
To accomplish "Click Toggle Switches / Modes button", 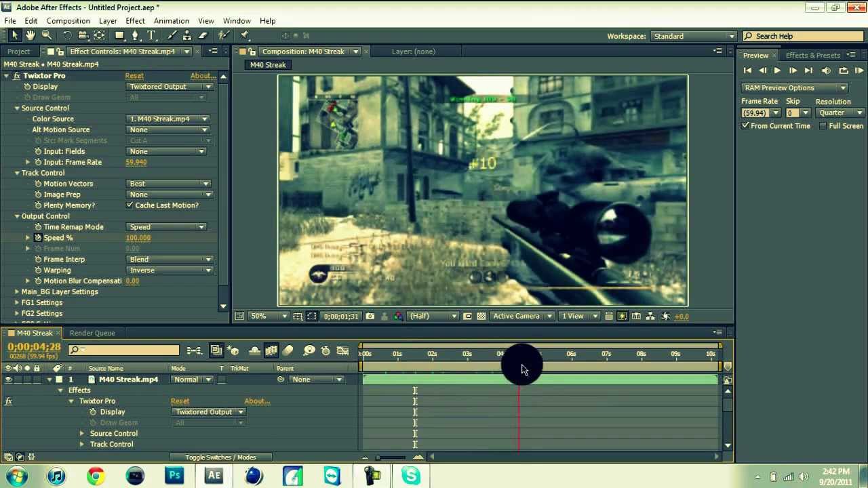I will [x=220, y=457].
